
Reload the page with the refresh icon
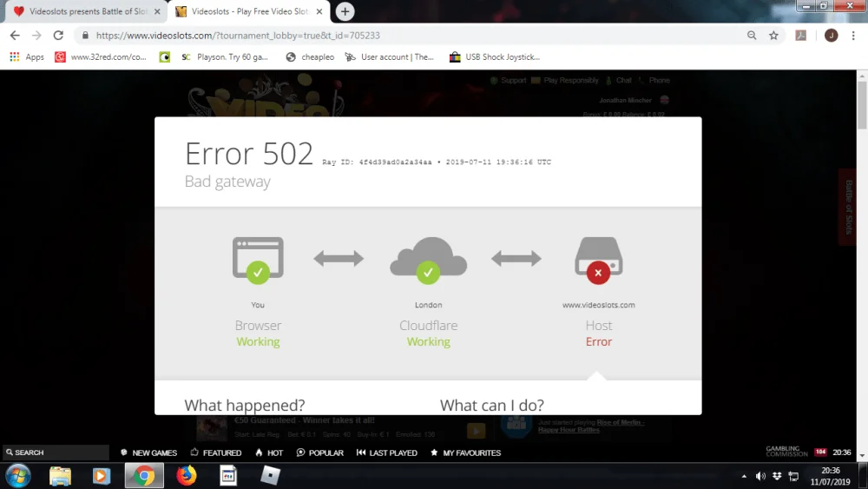(58, 36)
